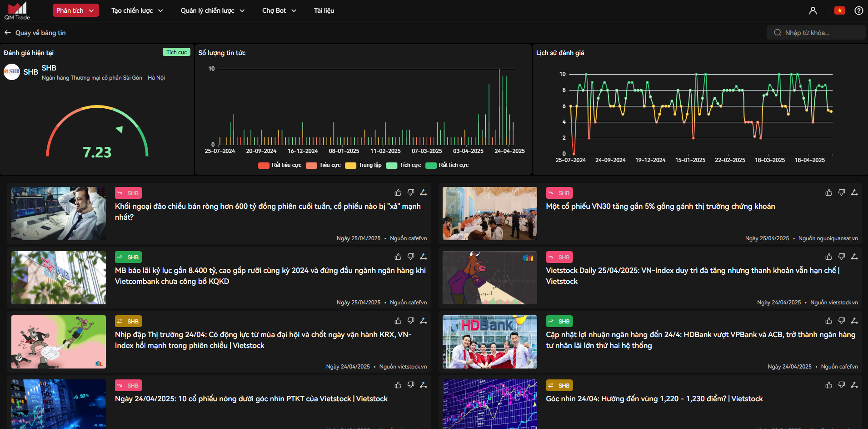Open the QM Trade logo home
The height and width of the screenshot is (429, 868).
coord(17,10)
